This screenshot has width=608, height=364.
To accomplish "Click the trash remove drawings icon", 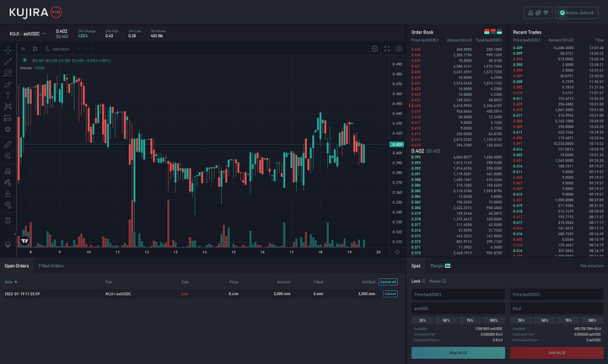I will pos(8,221).
